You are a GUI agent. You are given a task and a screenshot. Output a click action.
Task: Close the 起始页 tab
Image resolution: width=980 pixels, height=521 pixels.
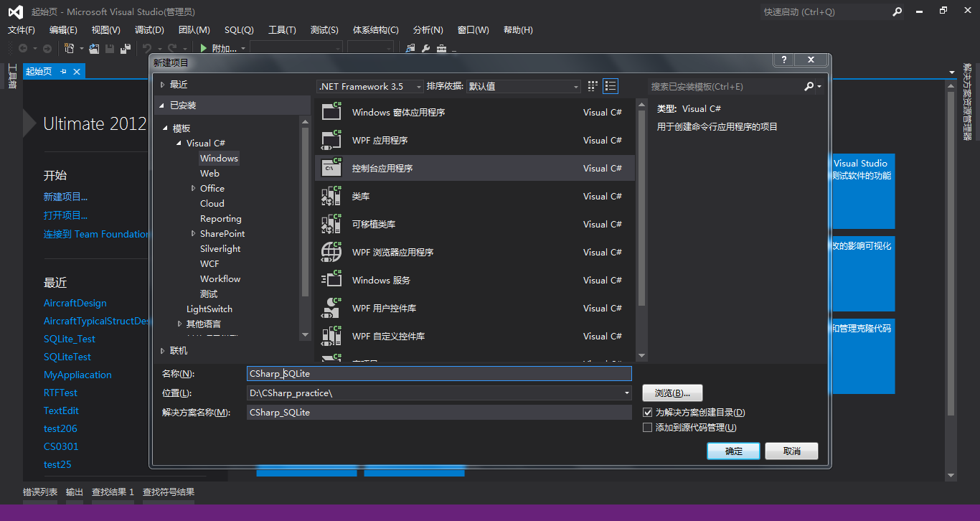point(77,71)
